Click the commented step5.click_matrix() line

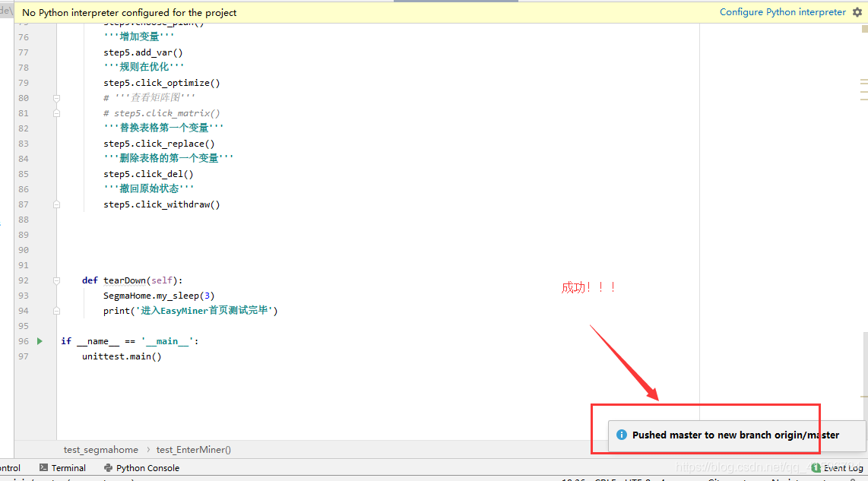click(162, 113)
